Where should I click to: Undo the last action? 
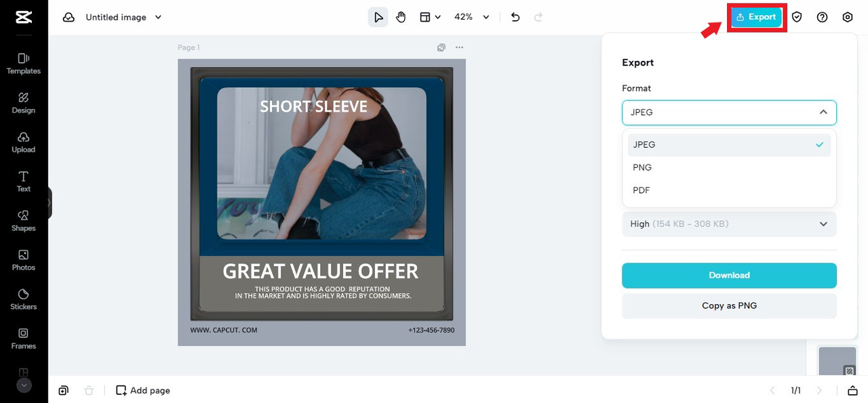tap(515, 17)
